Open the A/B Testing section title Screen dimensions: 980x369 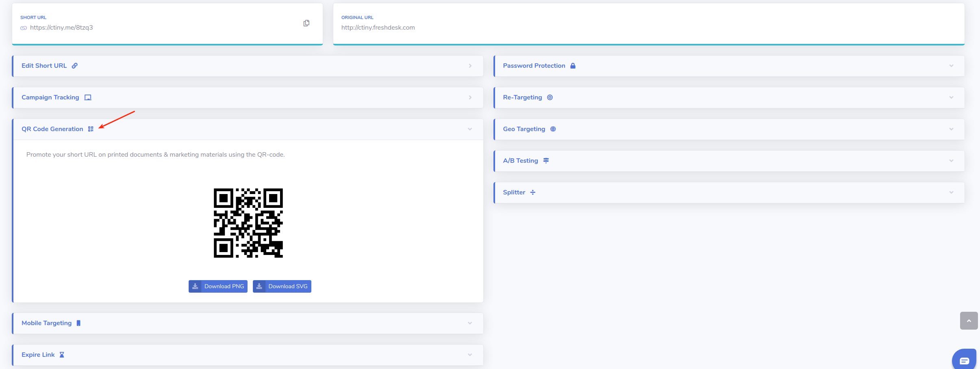pos(520,161)
